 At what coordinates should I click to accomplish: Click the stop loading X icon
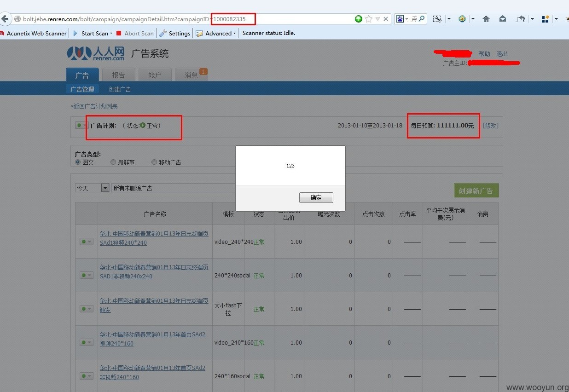[x=386, y=19]
